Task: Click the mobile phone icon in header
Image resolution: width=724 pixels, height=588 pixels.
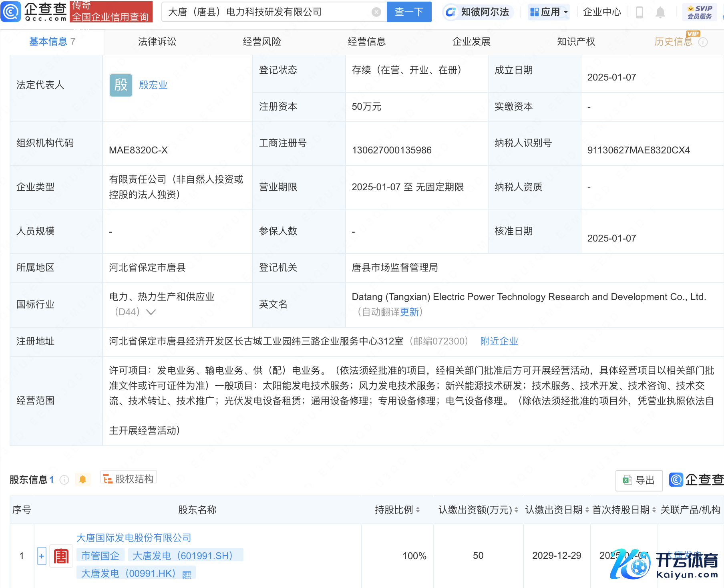Action: [640, 12]
